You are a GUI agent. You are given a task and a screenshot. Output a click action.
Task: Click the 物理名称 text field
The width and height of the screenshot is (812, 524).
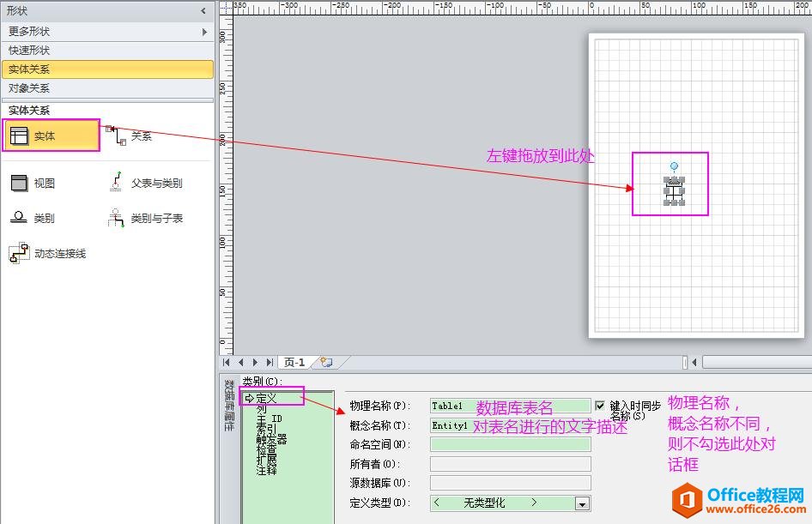click(x=510, y=406)
